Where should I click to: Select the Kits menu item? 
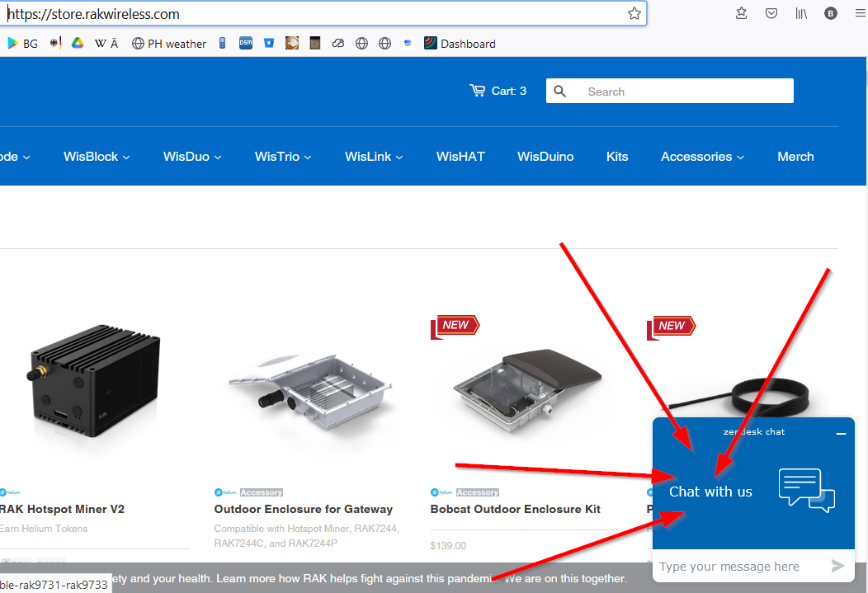coord(617,157)
